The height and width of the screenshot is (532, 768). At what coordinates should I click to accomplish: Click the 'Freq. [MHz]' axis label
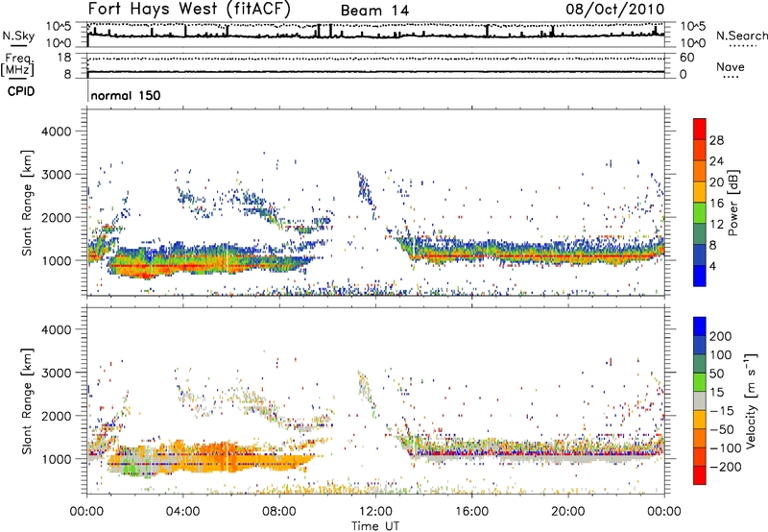[x=17, y=64]
